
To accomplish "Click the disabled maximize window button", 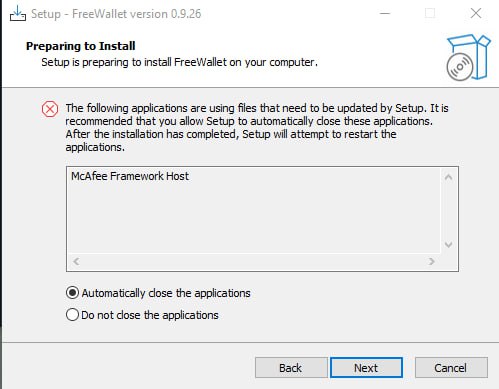I will click(x=430, y=13).
